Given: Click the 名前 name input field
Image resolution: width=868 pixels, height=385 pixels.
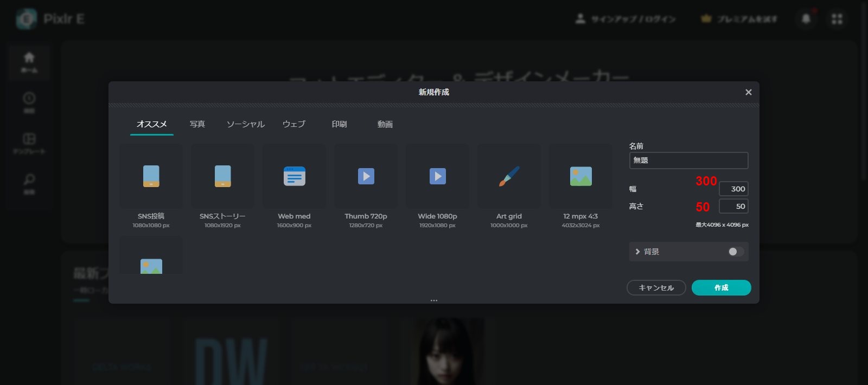Looking at the screenshot, I should [x=688, y=161].
